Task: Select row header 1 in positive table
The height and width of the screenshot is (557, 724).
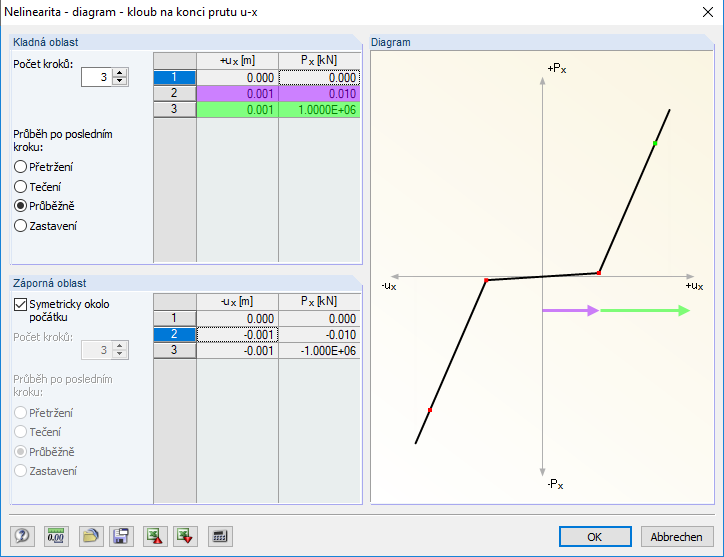Action: click(175, 78)
